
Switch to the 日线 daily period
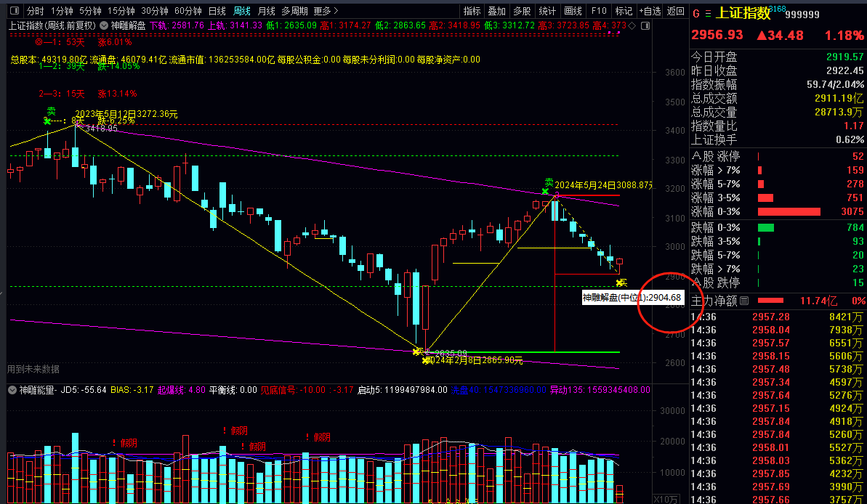click(x=217, y=11)
